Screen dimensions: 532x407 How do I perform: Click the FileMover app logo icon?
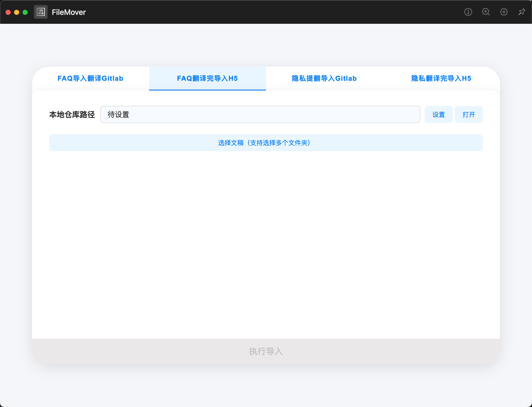tap(41, 12)
